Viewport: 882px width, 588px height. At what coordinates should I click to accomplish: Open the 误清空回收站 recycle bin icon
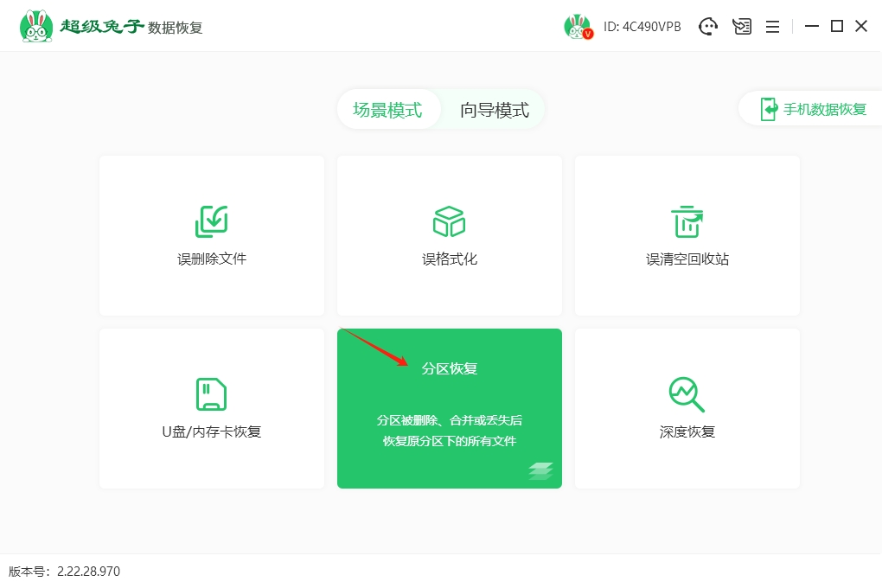coord(687,221)
